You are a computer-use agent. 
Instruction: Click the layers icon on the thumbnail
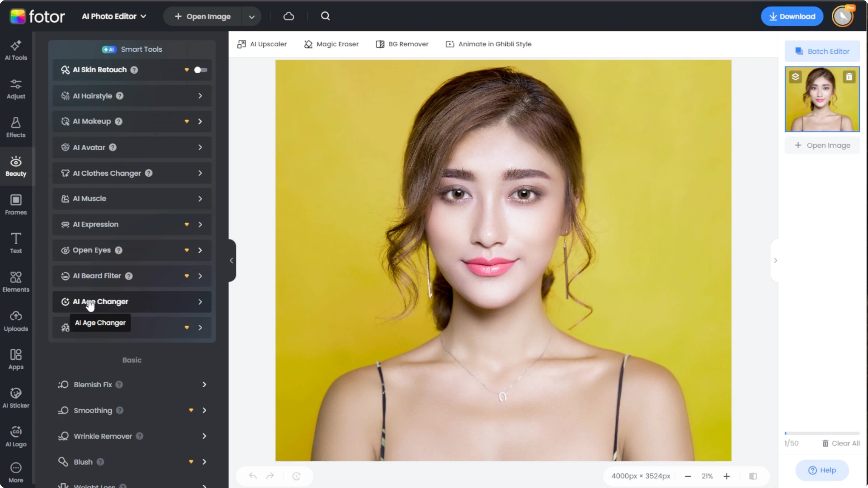point(795,77)
